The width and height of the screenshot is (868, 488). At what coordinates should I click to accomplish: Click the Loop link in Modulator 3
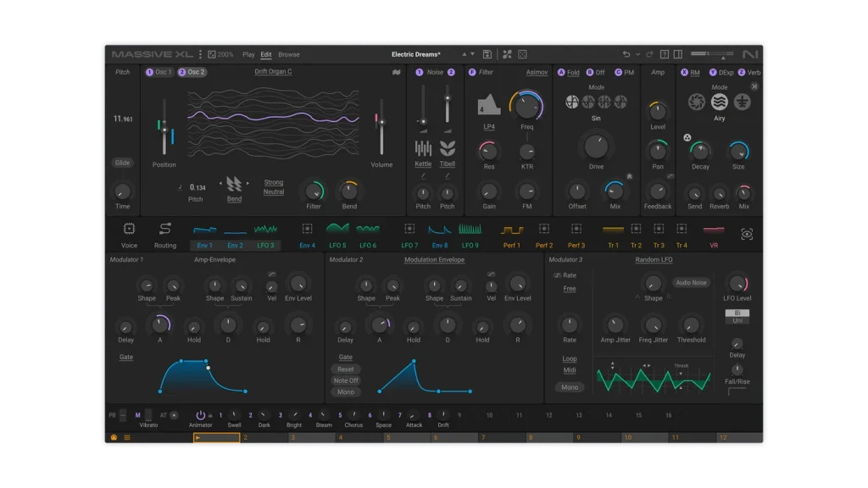(570, 358)
